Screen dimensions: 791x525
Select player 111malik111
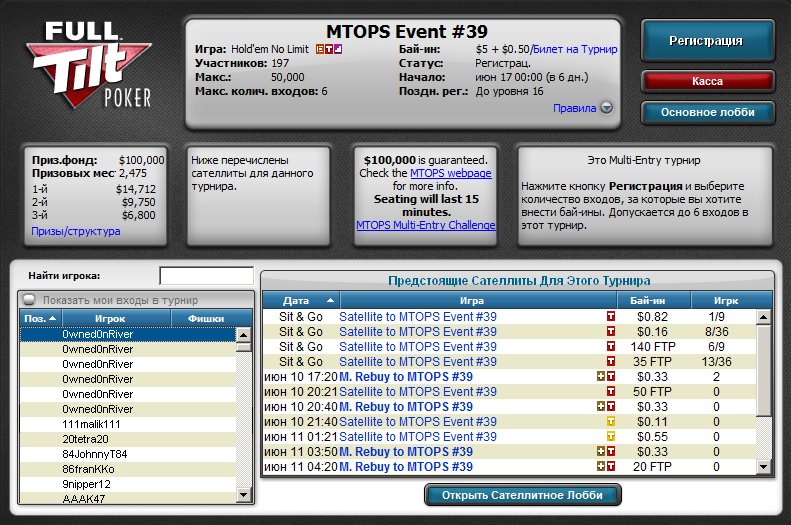128,424
